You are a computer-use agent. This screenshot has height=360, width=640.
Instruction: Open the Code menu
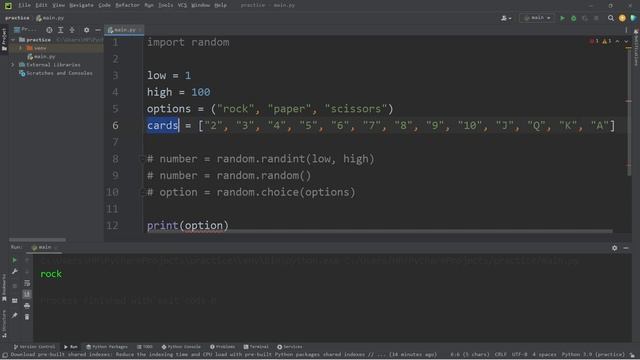pos(104,5)
